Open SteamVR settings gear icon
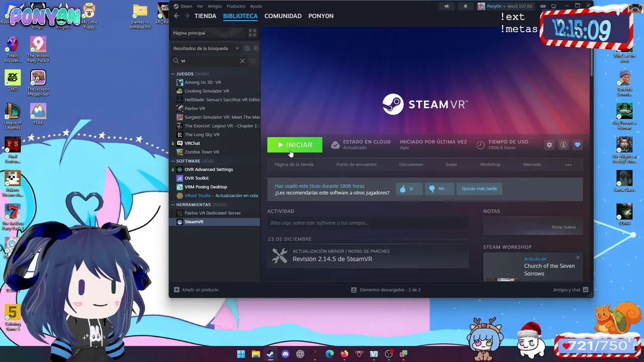The height and width of the screenshot is (362, 644). [x=549, y=145]
